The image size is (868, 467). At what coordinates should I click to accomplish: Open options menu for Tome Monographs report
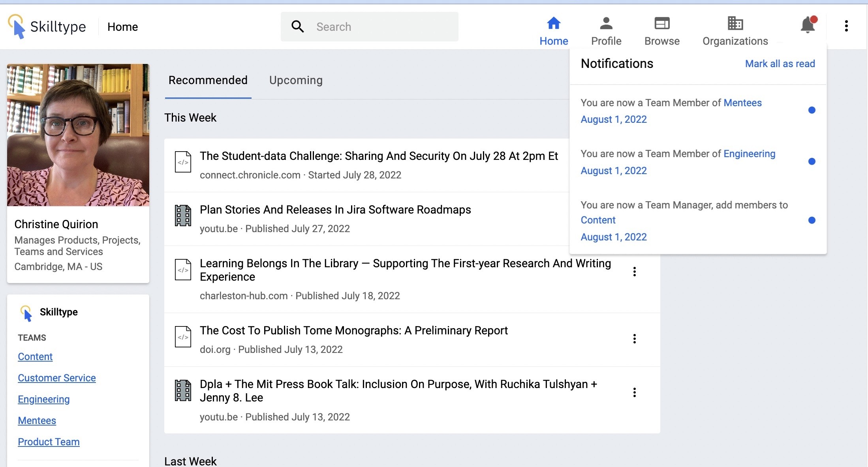(634, 339)
